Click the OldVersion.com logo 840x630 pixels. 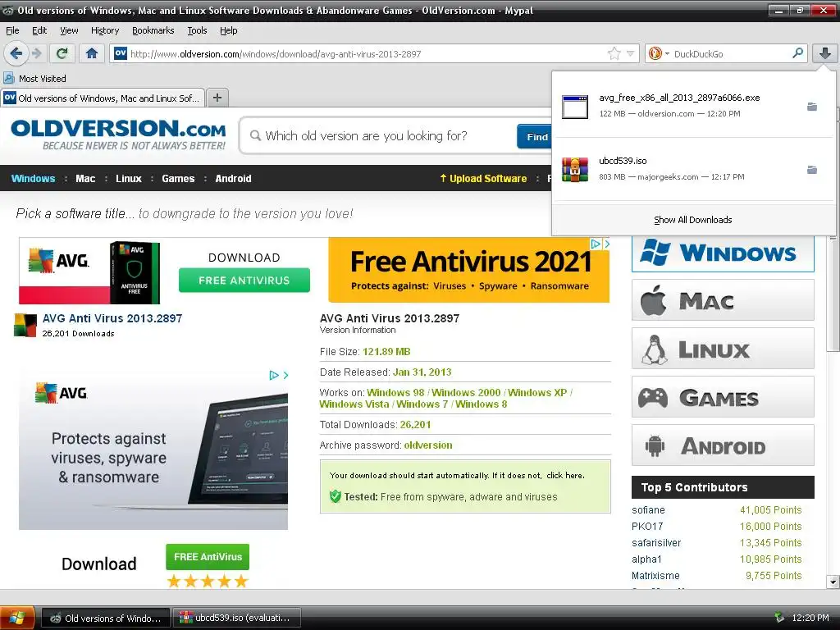(118, 135)
